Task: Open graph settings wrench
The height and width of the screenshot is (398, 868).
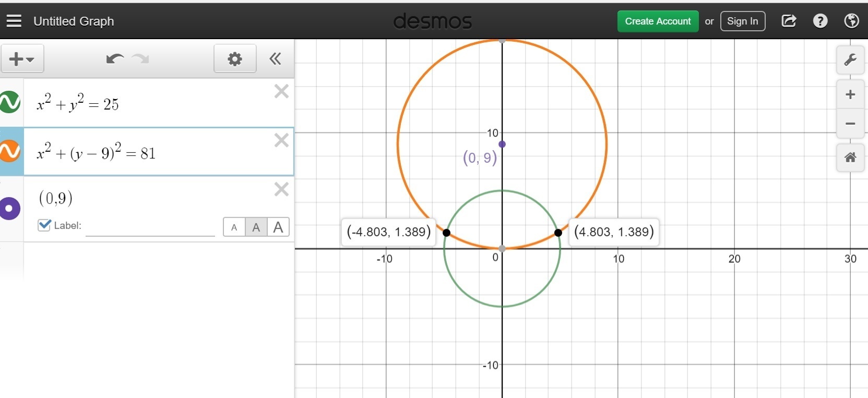Action: pos(850,60)
